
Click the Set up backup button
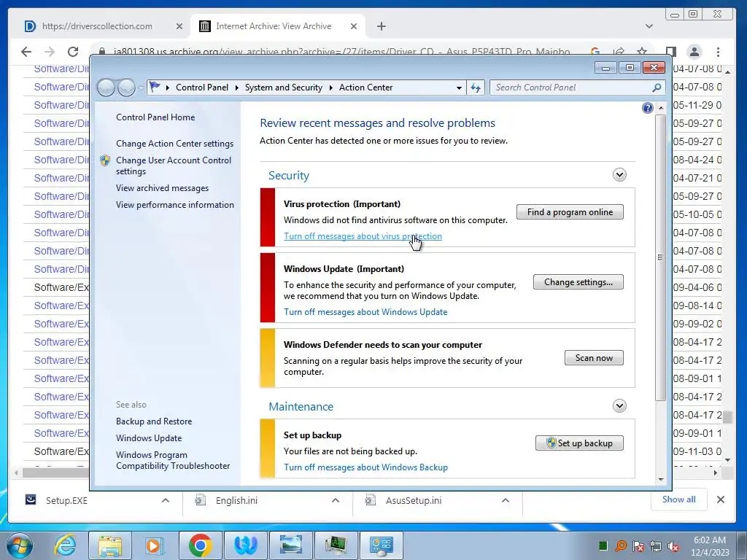pyautogui.click(x=579, y=443)
